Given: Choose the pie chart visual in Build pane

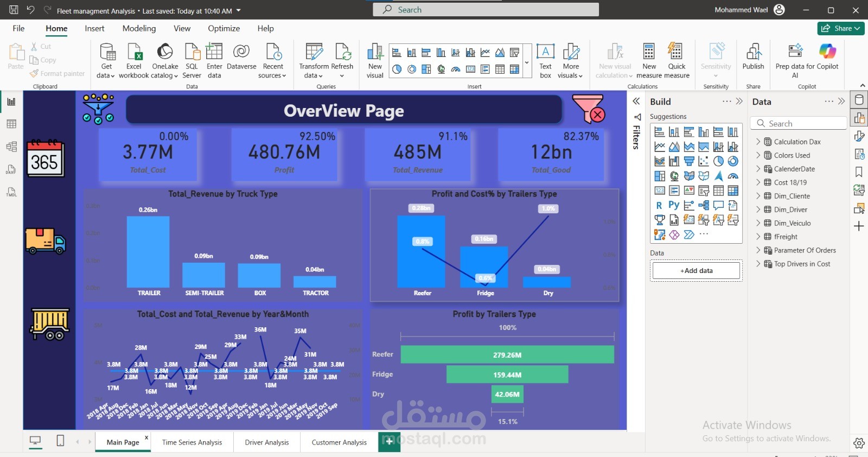Looking at the screenshot, I should [x=718, y=161].
